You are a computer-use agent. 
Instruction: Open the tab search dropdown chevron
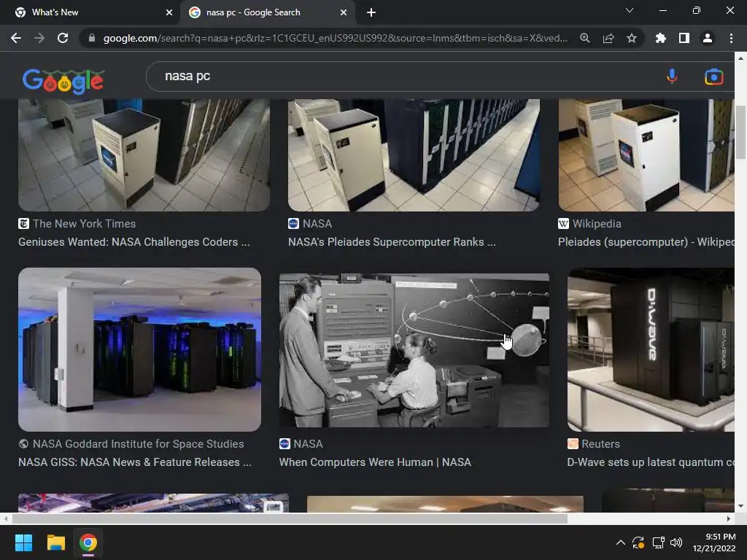click(630, 10)
